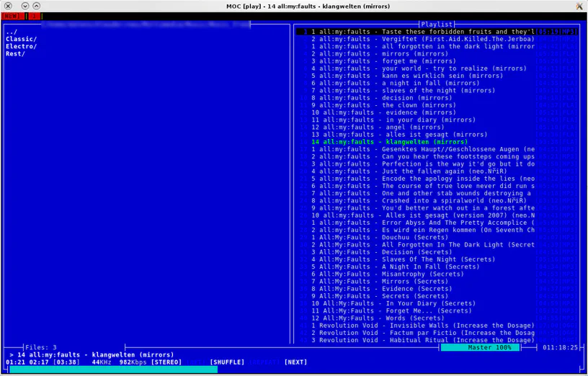Select Encode the apology inside the lies
This screenshot has height=376, width=588.
(x=437, y=179)
